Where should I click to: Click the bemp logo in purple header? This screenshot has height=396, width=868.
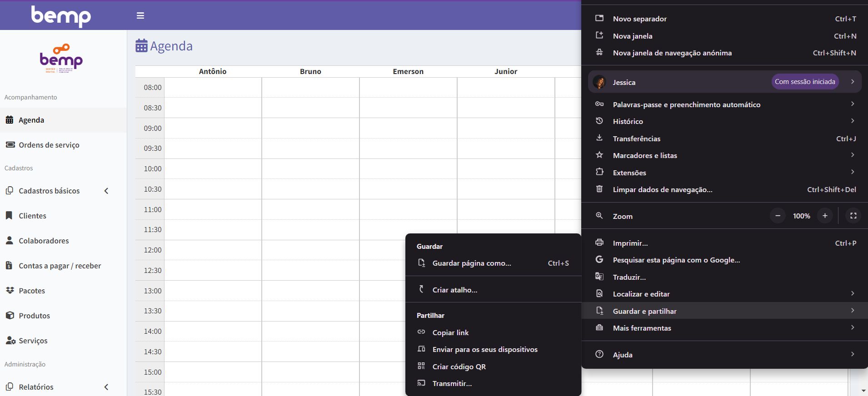pyautogui.click(x=61, y=16)
